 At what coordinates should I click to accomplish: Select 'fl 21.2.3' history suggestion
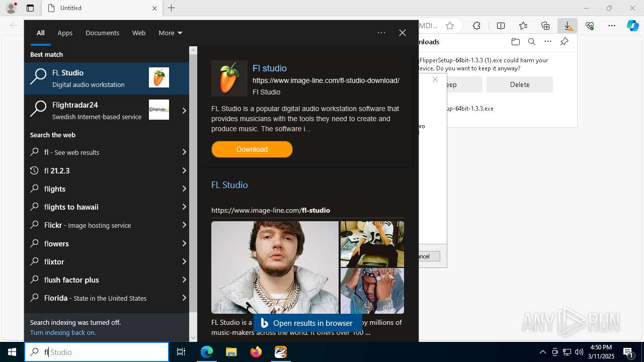click(101, 170)
